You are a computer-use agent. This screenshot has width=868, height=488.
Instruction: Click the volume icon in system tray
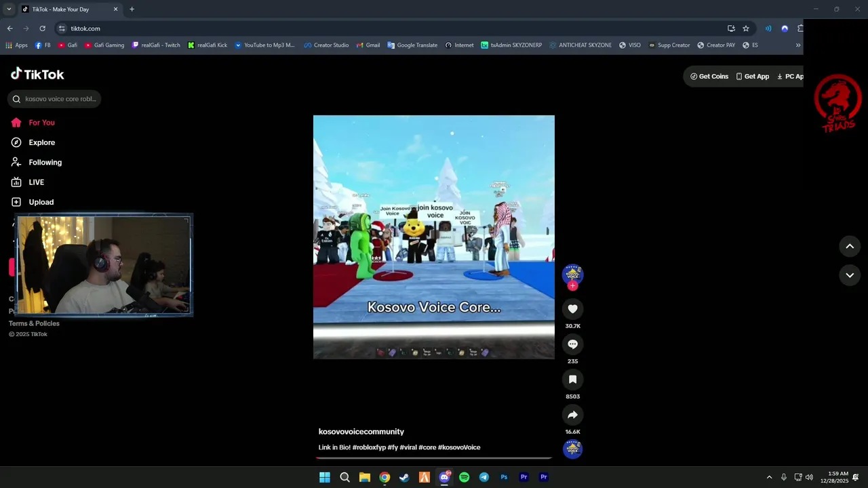[809, 477]
